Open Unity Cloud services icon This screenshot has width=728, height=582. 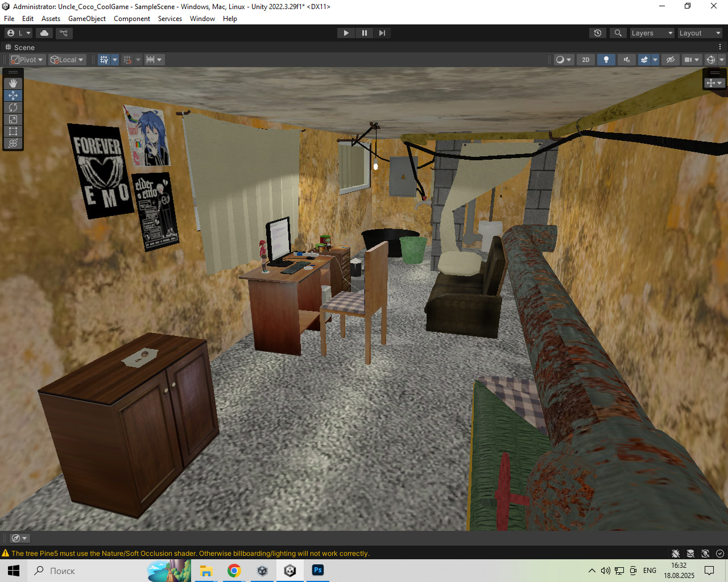click(44, 33)
